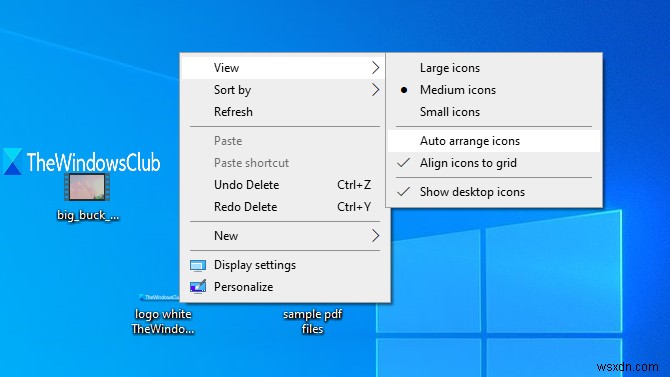
Task: Click the big_buck_... file name label
Action: [x=88, y=215]
